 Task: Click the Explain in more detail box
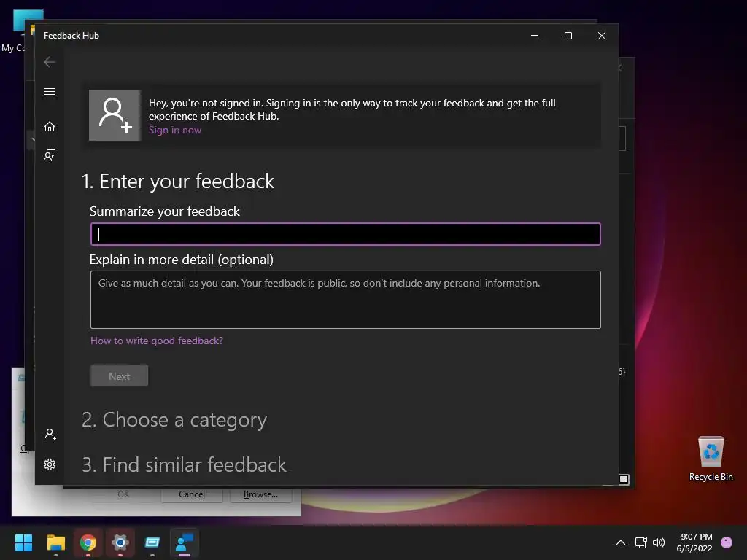pos(345,300)
